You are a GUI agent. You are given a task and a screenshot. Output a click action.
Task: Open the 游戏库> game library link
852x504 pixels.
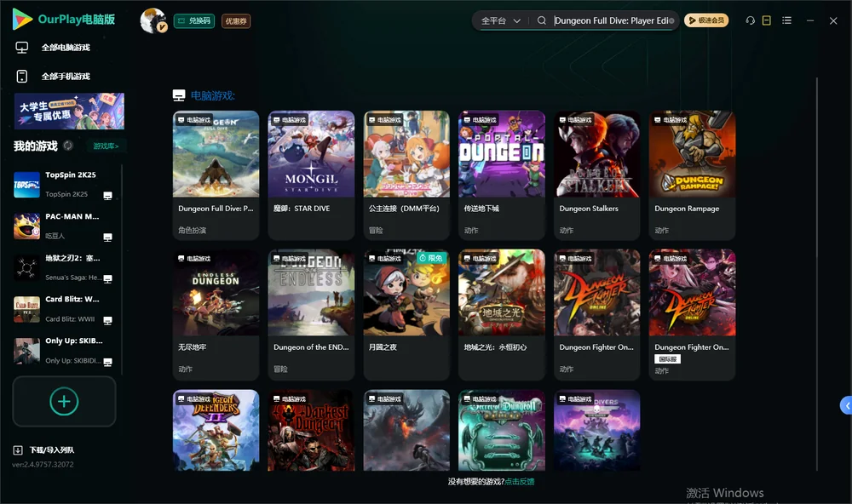click(106, 146)
